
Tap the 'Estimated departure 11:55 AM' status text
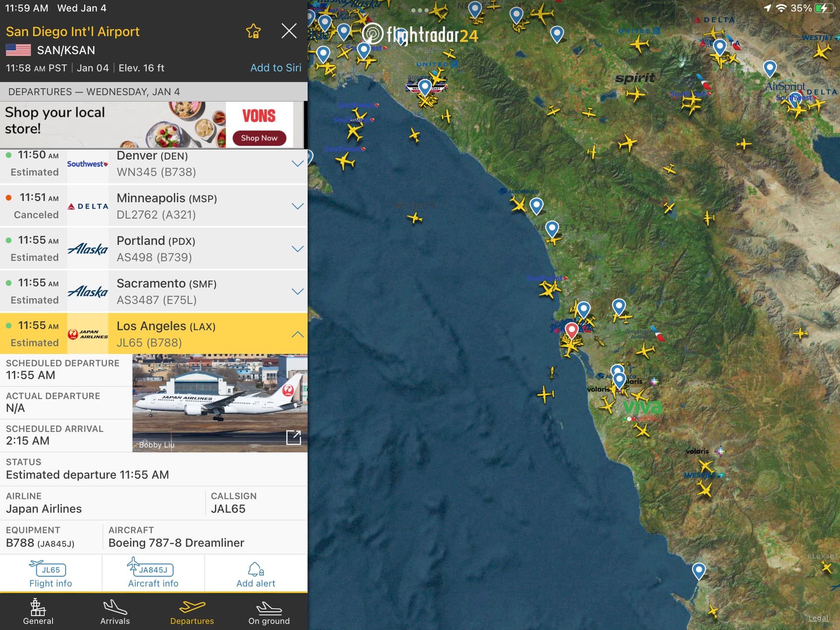[87, 475]
